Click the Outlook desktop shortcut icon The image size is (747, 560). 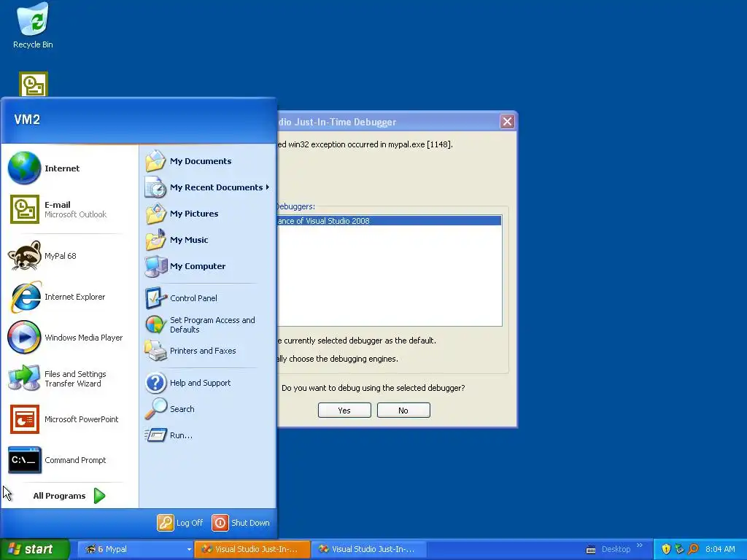click(x=34, y=84)
